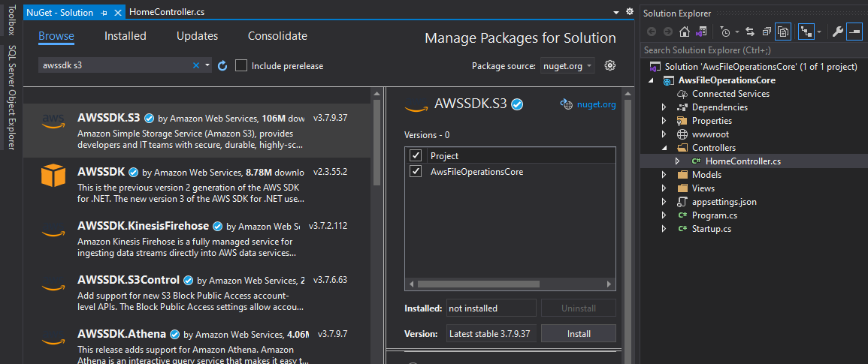Viewport: 868px width, 364px height.
Task: Open the SQL Server Object Explorer tab
Action: [10, 98]
